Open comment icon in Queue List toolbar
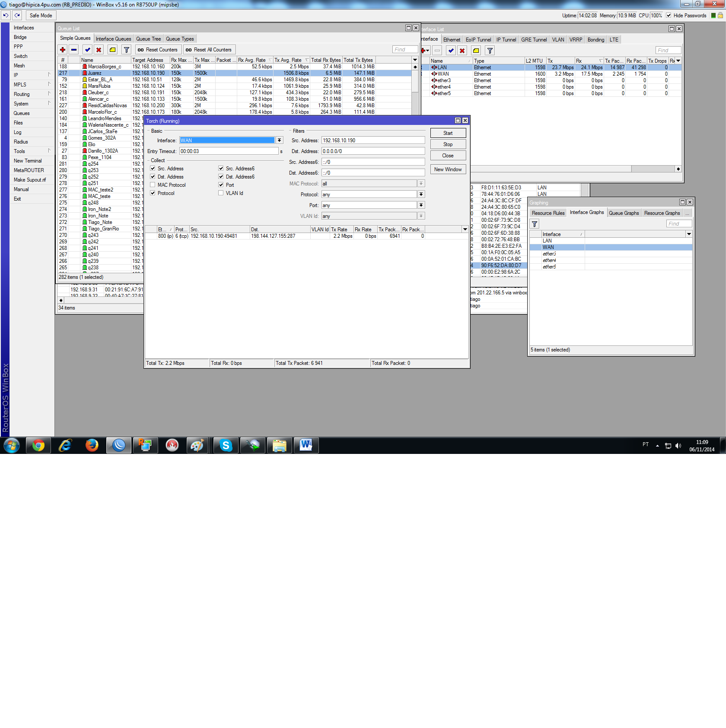 pos(112,50)
